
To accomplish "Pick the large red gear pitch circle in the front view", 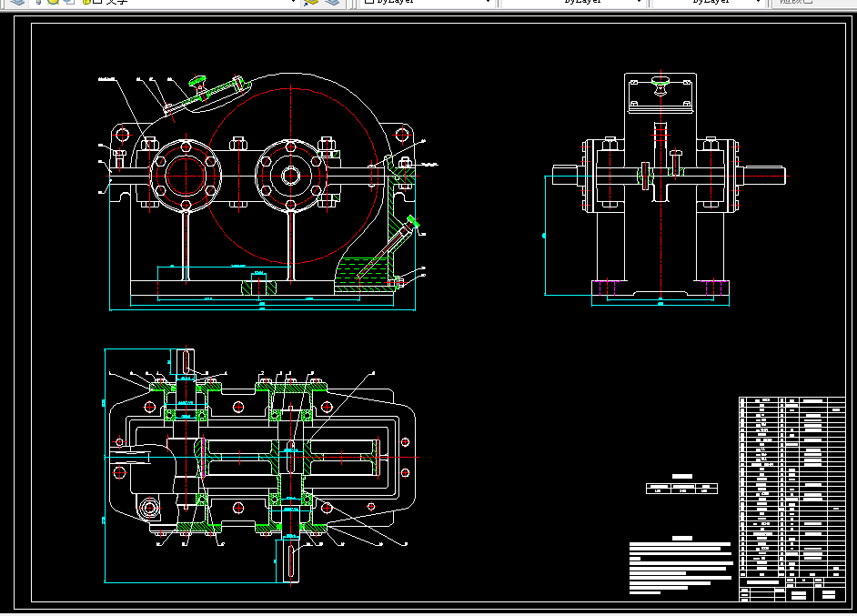I will pyautogui.click(x=291, y=175).
